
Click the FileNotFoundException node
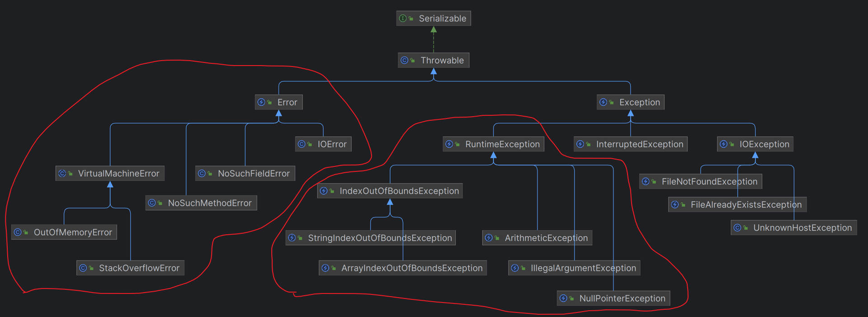tap(701, 181)
